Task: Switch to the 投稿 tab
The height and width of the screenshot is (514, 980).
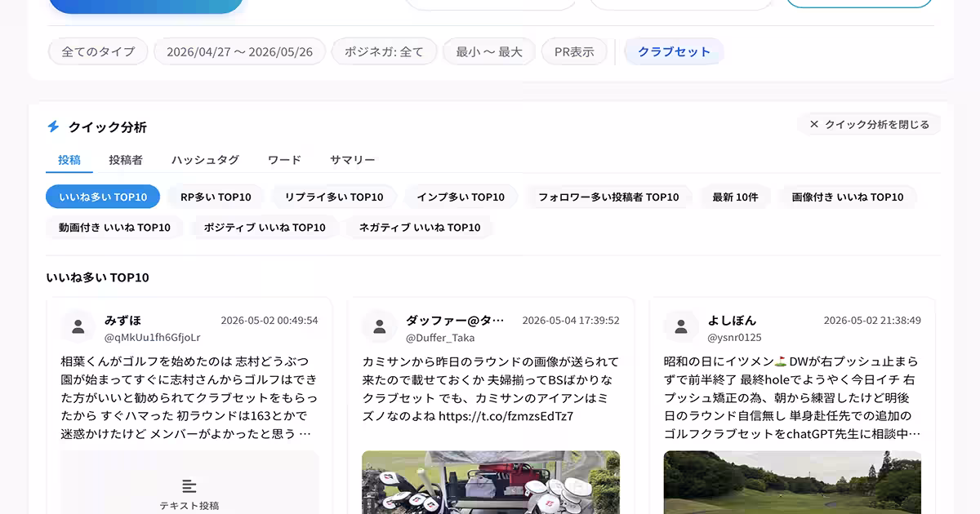Action: point(69,160)
